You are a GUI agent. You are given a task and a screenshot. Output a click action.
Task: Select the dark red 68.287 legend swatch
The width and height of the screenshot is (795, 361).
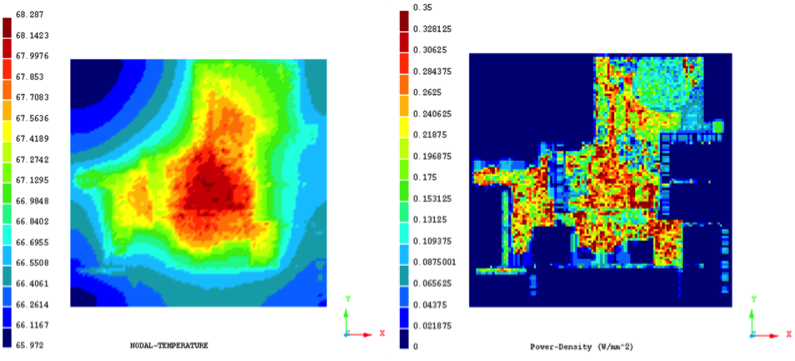click(7, 27)
